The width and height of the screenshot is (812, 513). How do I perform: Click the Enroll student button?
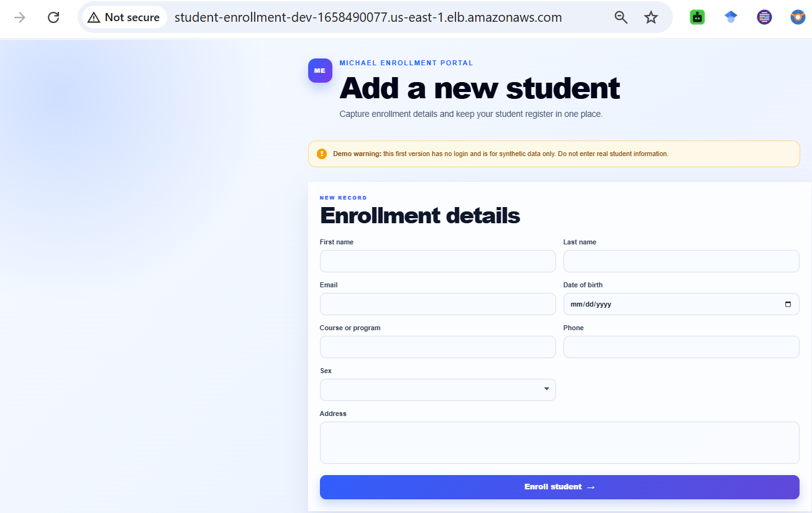(x=560, y=487)
